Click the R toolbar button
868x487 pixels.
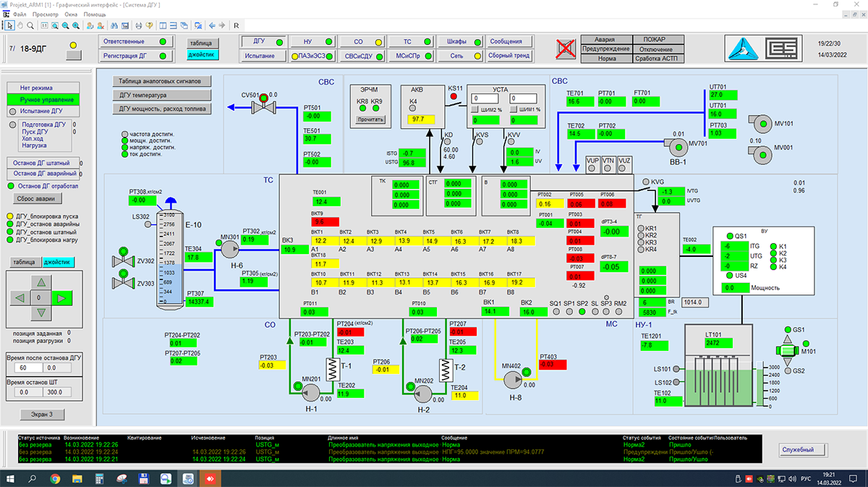[237, 26]
